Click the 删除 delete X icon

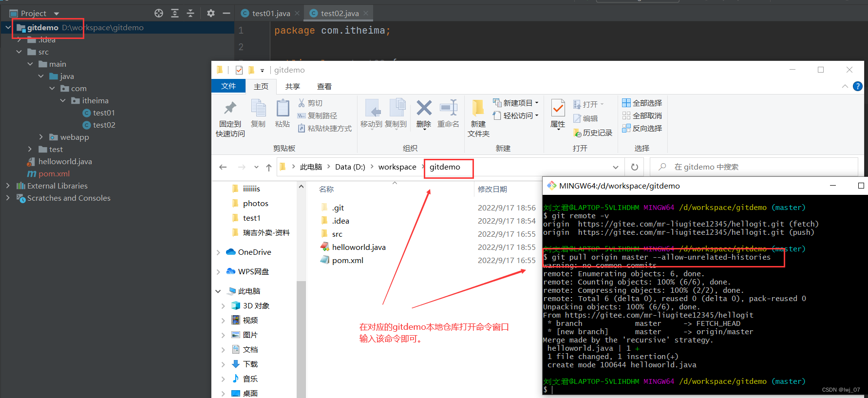coord(424,108)
